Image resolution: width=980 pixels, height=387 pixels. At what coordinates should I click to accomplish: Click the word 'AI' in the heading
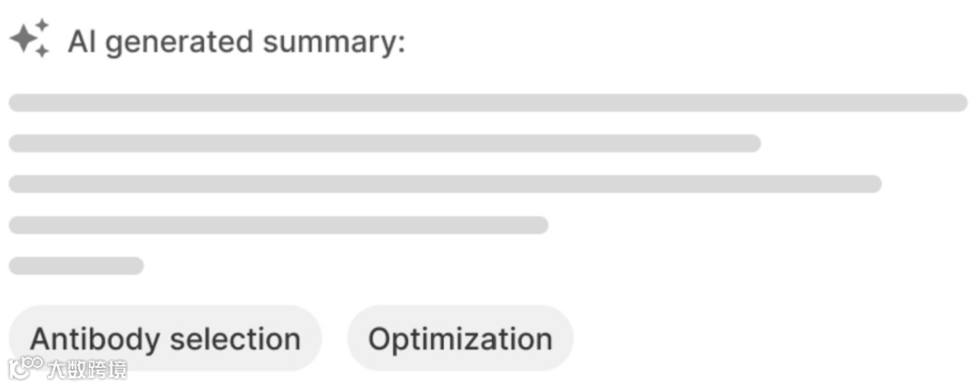click(82, 42)
